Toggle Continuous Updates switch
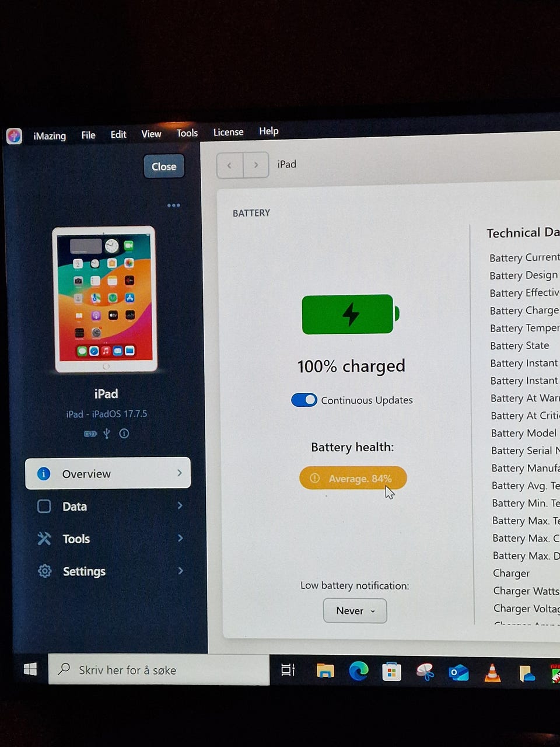 [x=304, y=400]
